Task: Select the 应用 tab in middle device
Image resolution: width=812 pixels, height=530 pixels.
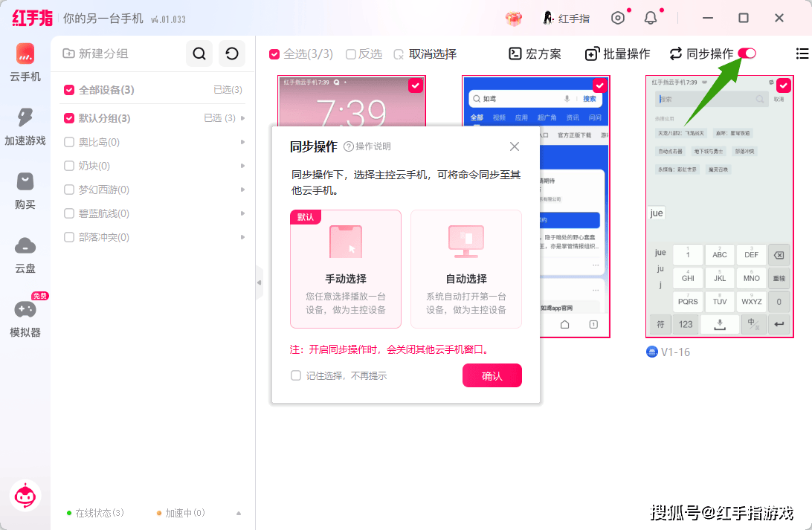Action: (521, 117)
